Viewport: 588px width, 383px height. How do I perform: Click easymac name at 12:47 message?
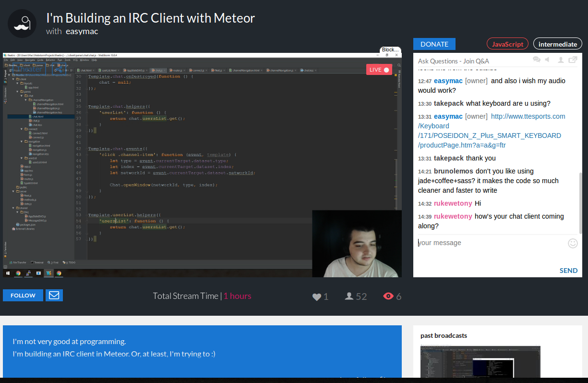click(x=448, y=81)
